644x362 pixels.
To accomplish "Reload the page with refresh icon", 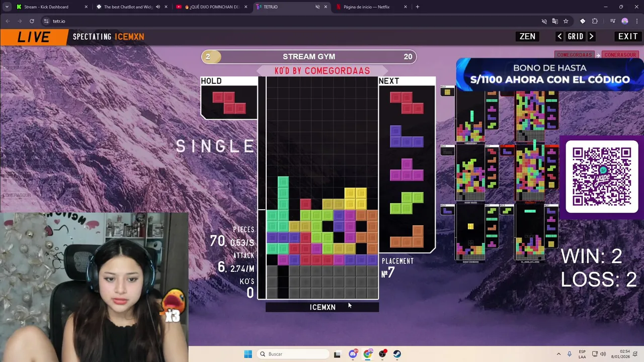I will [x=32, y=21].
